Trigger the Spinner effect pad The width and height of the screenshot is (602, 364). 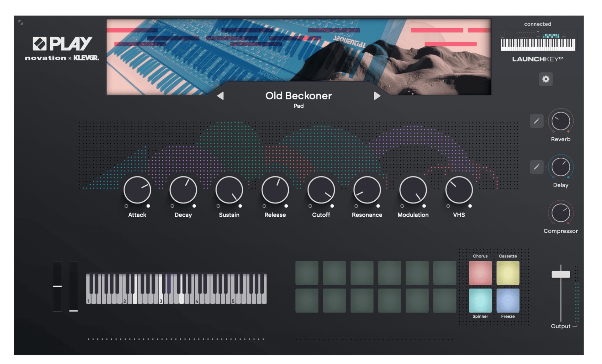[480, 300]
